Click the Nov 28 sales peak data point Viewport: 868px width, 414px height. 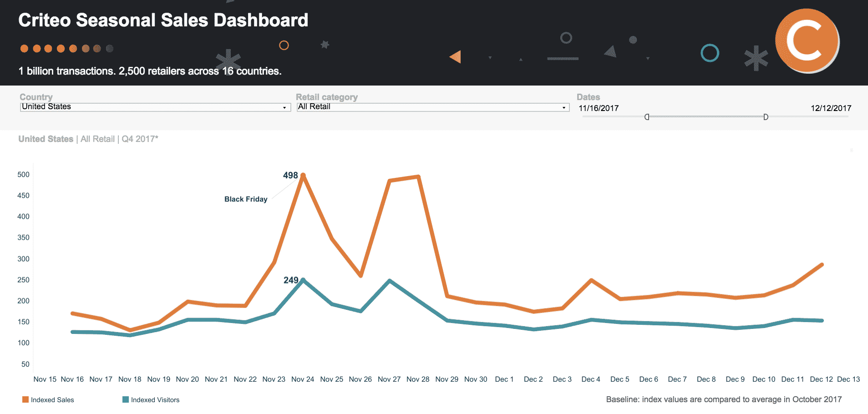point(418,177)
